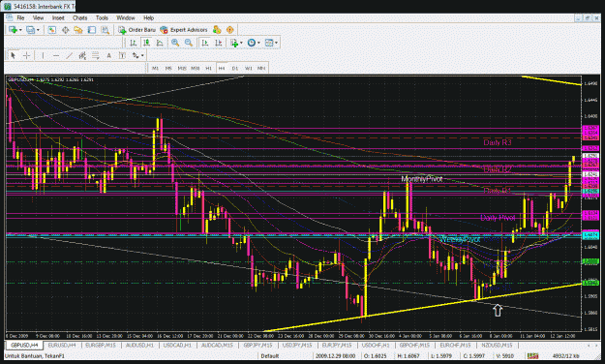
Task: Open the arrows objects tool
Action: (136, 55)
